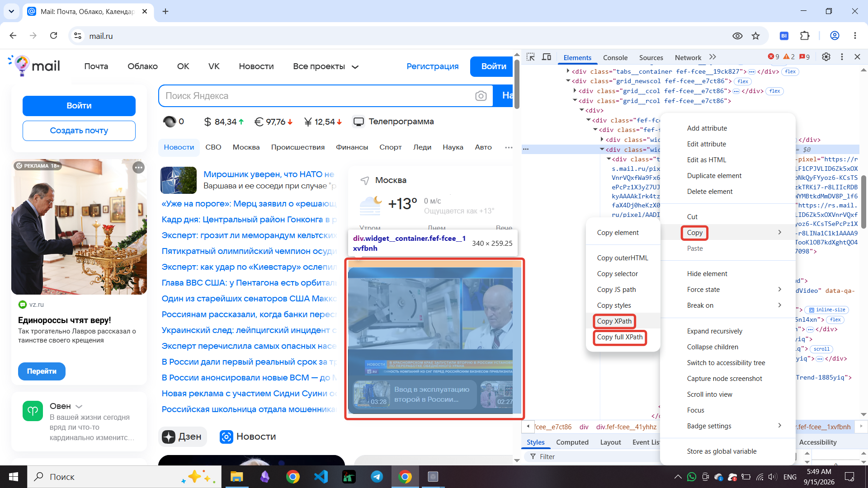Click the eye tracking protection icon

coord(737,36)
